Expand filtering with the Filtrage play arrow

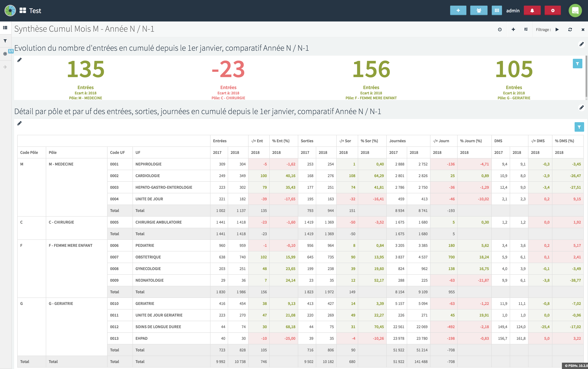tap(557, 30)
